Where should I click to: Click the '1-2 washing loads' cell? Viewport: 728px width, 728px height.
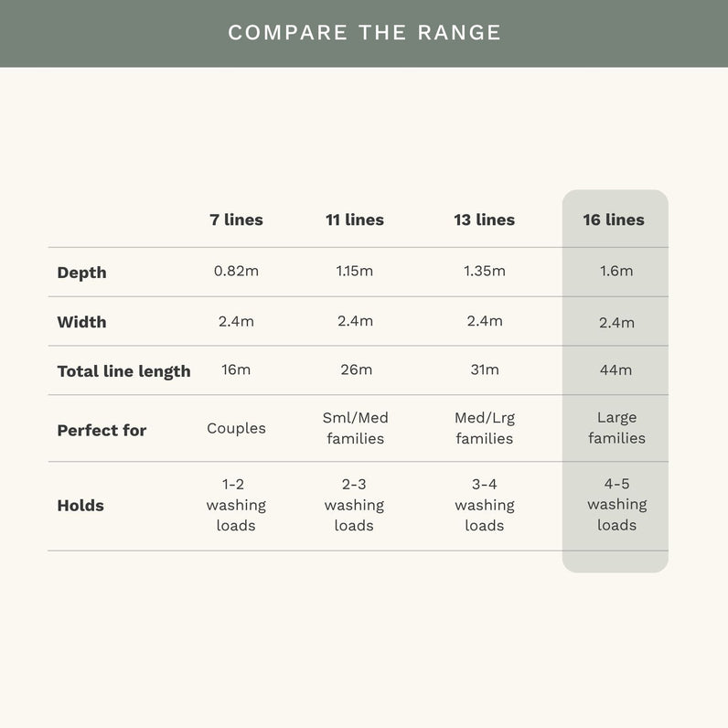(x=236, y=505)
